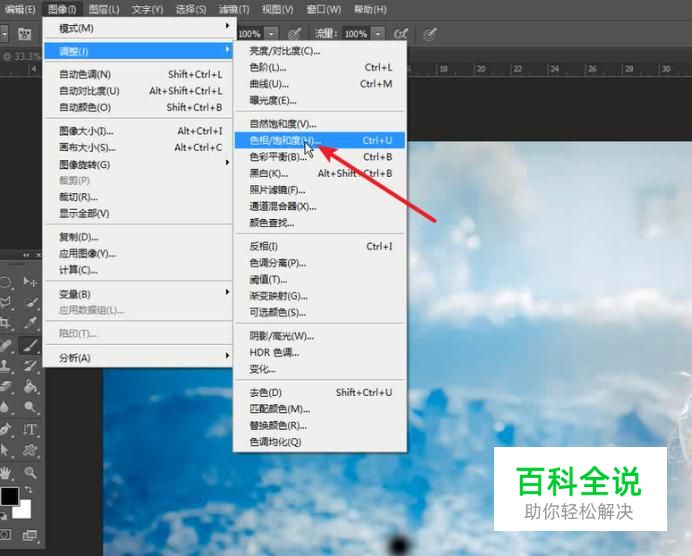
Task: Collapse the toolbox with double arrows
Action: [x=26, y=255]
